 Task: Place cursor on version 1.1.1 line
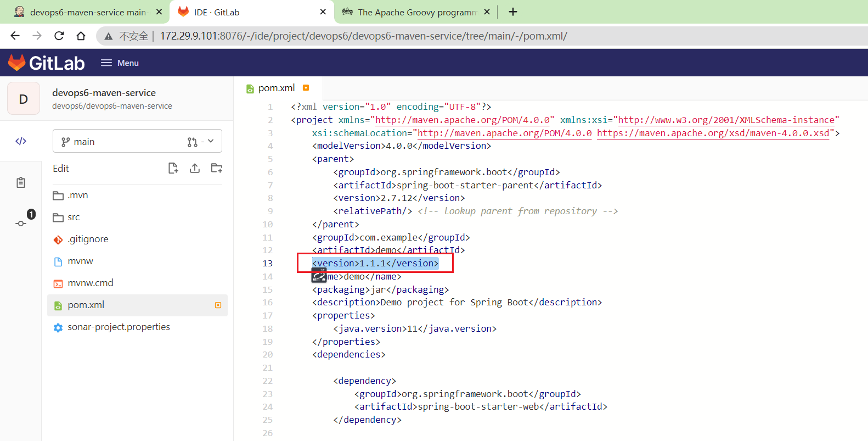(375, 263)
